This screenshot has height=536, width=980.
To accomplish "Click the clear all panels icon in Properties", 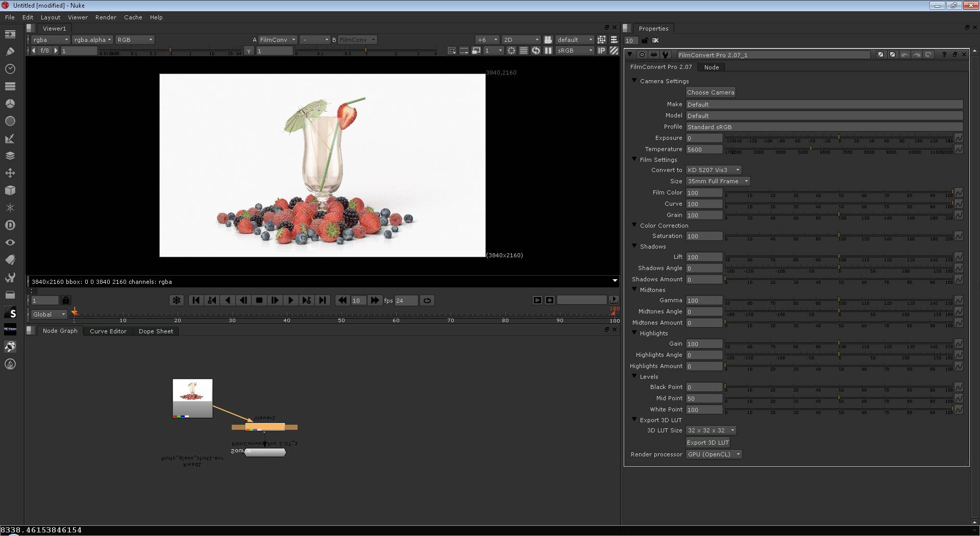I will coord(655,40).
